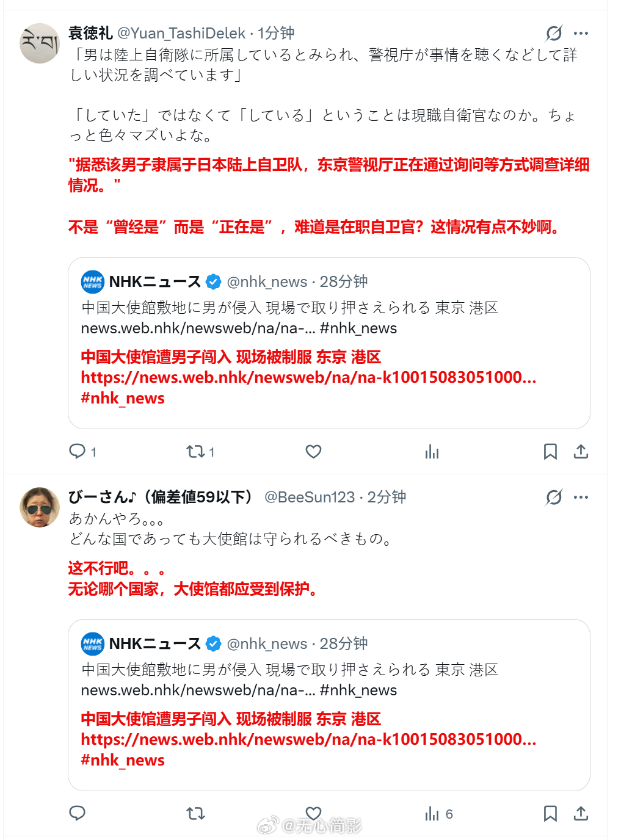Open Grok icon on 袁德礼's post
Image resolution: width=621 pixels, height=840 pixels.
554,33
